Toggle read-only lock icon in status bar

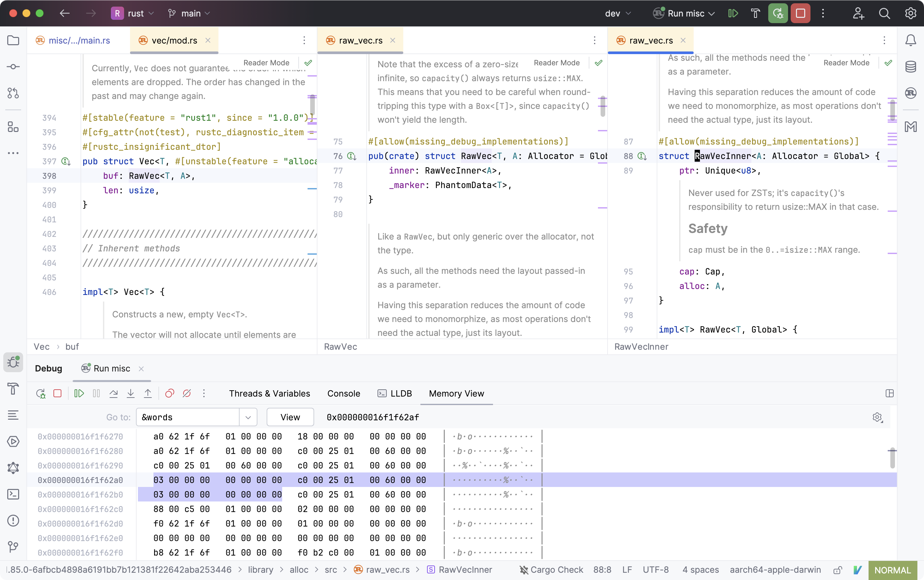point(838,570)
